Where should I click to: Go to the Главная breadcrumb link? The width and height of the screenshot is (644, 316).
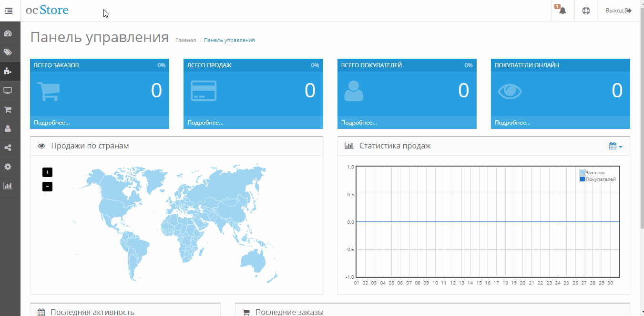tap(185, 40)
